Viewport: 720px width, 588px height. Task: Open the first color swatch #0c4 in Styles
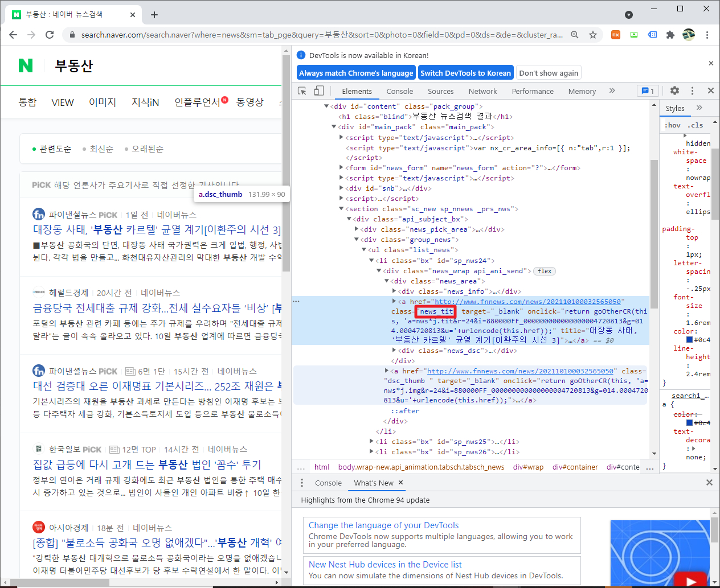[x=689, y=340]
